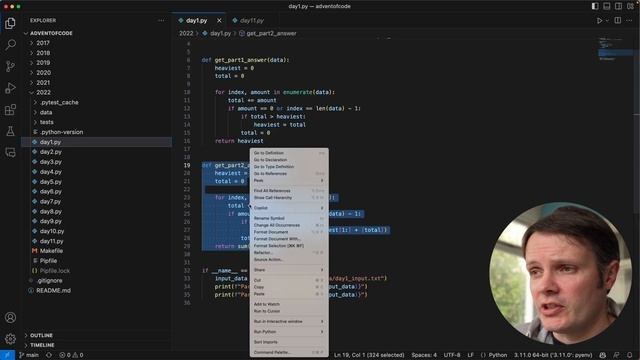Click LF end-of-line in status bar
Image resolution: width=640 pixels, height=360 pixels.
tap(471, 355)
